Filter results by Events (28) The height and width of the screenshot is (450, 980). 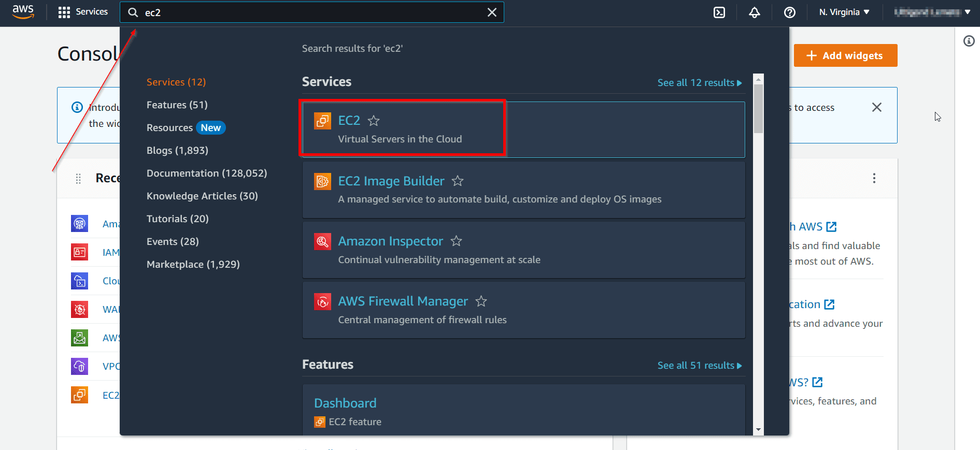(x=173, y=241)
